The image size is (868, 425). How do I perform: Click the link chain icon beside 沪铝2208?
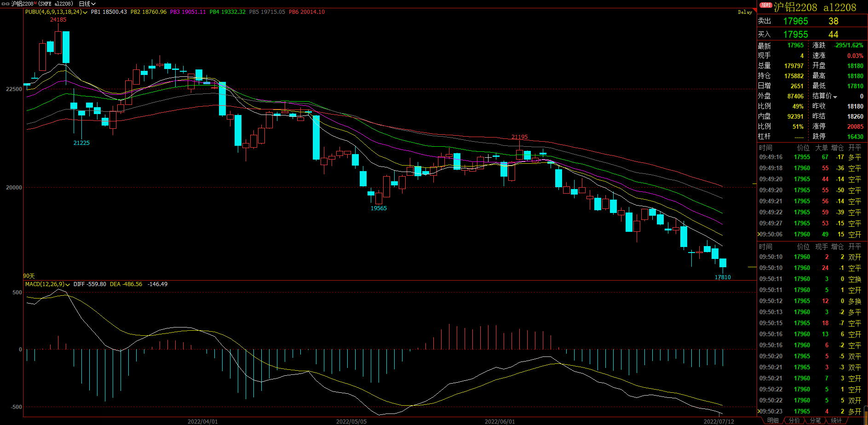[x=6, y=4]
